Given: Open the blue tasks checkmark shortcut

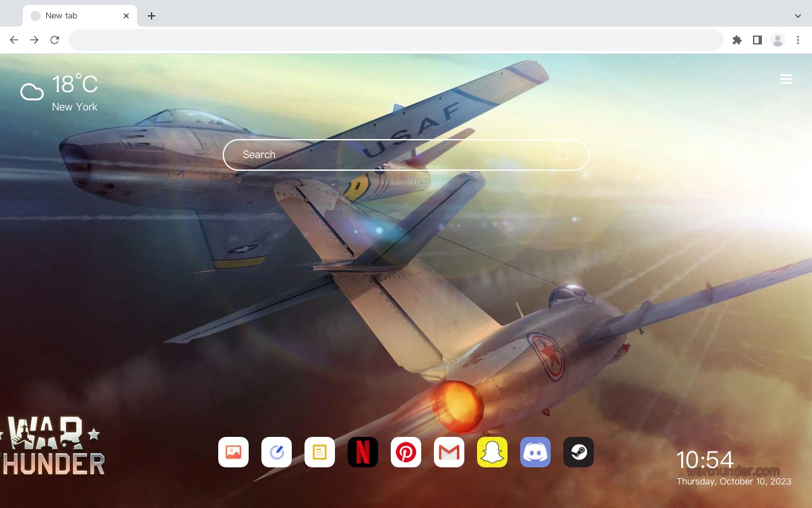Looking at the screenshot, I should (277, 452).
